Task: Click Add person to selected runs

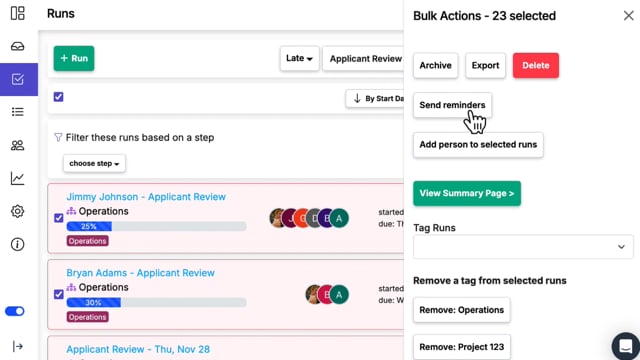Action: tap(478, 144)
